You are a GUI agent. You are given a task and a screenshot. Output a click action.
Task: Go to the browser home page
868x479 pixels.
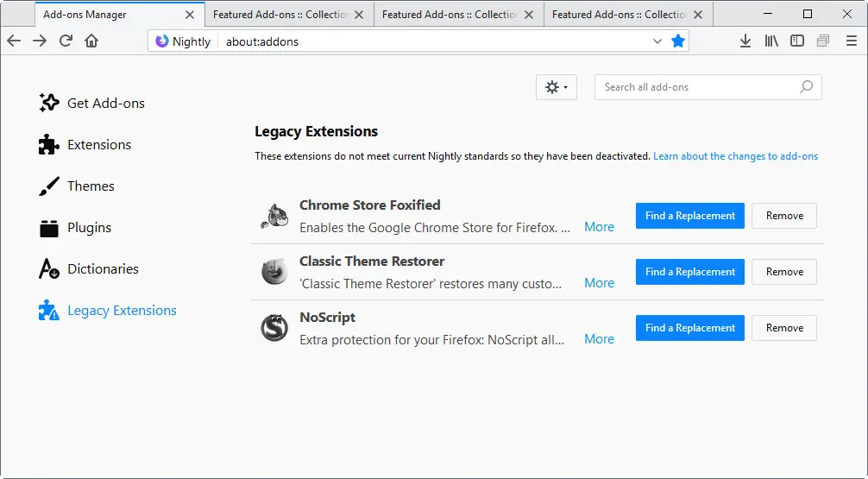[x=91, y=41]
